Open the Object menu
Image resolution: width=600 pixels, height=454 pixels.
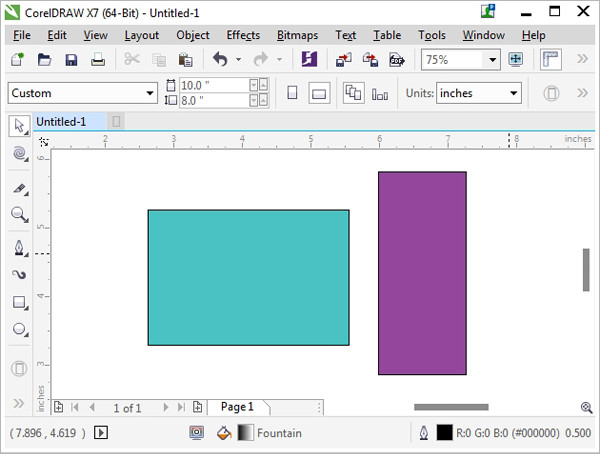[x=193, y=35]
